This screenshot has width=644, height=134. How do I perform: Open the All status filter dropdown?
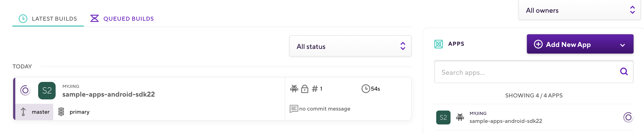(350, 46)
